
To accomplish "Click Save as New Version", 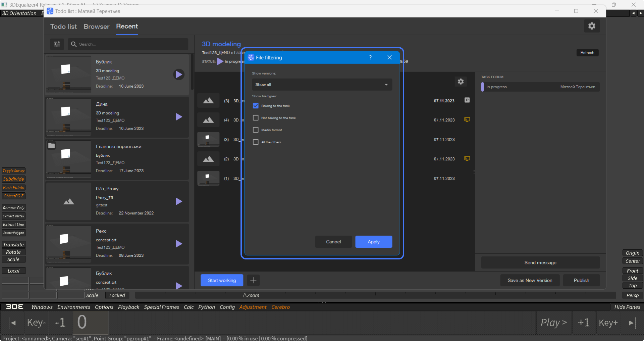I will [530, 280].
